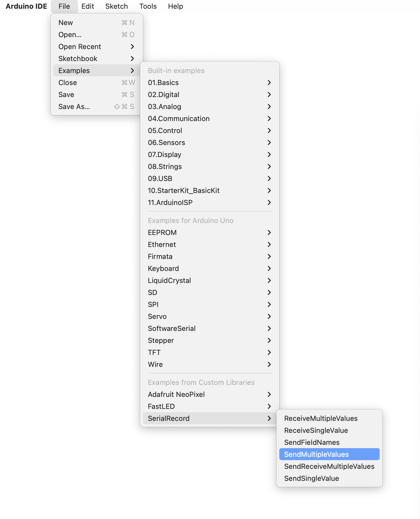Choose New from the File menu
The height and width of the screenshot is (519, 420).
coord(97,23)
